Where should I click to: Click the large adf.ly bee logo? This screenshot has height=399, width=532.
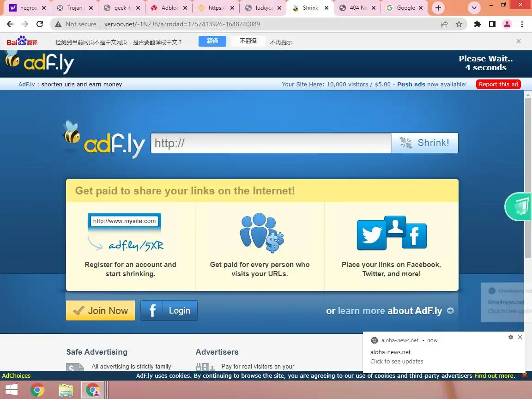coord(104,139)
